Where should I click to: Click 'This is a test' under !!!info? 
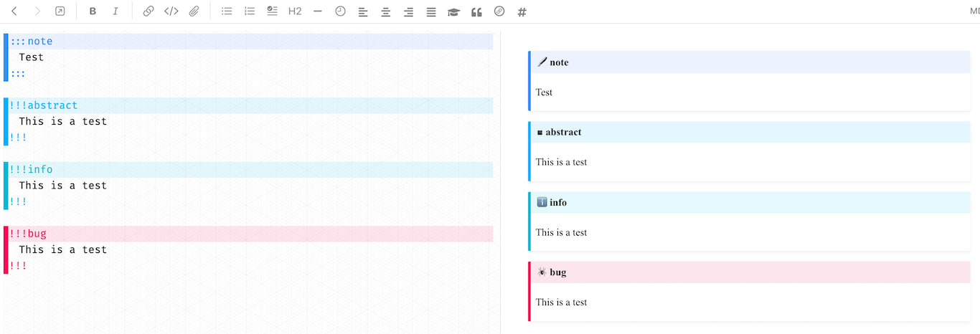pos(63,186)
